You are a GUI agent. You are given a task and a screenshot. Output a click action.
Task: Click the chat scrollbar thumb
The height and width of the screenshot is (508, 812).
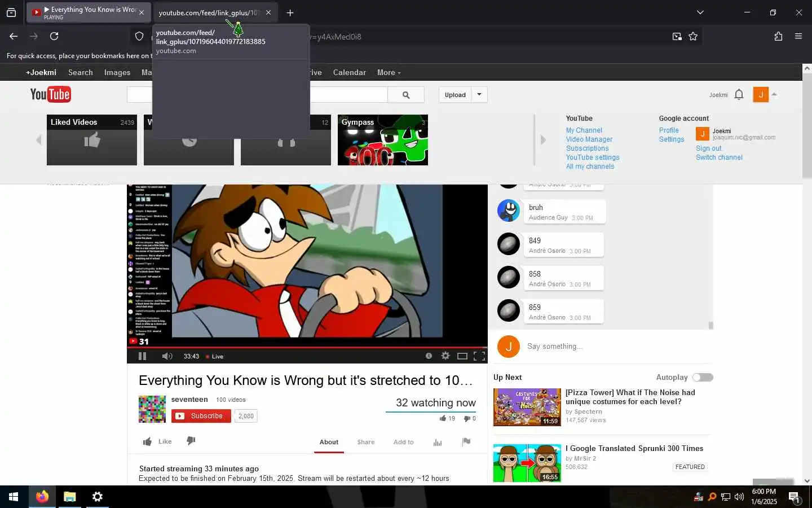710,325
